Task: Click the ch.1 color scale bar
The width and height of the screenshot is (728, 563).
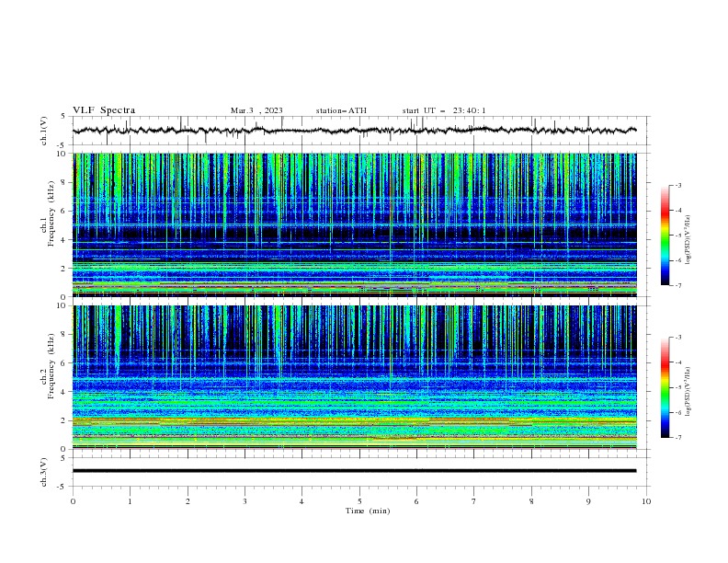Action: tap(665, 236)
